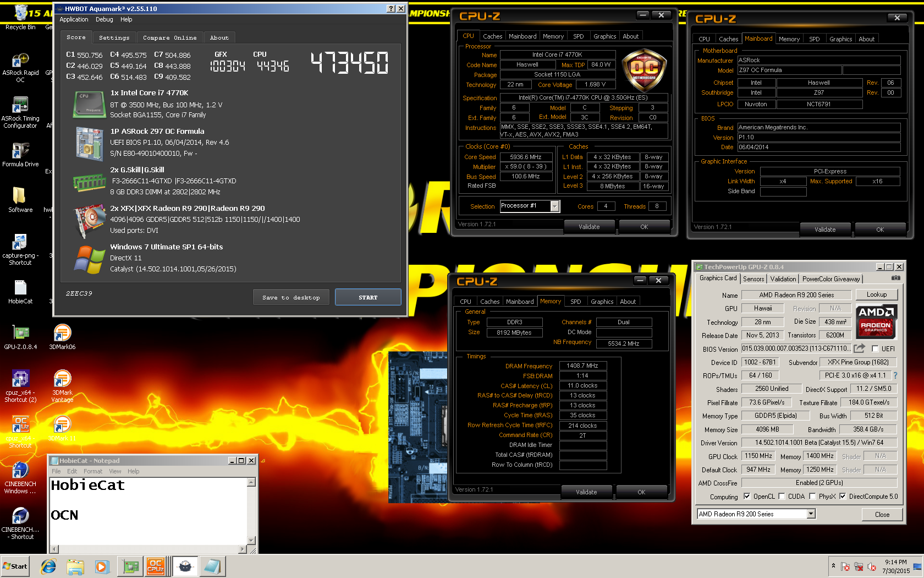Click Lookup button in GPU-Z
Screen dimensions: 924x578
pos(877,295)
